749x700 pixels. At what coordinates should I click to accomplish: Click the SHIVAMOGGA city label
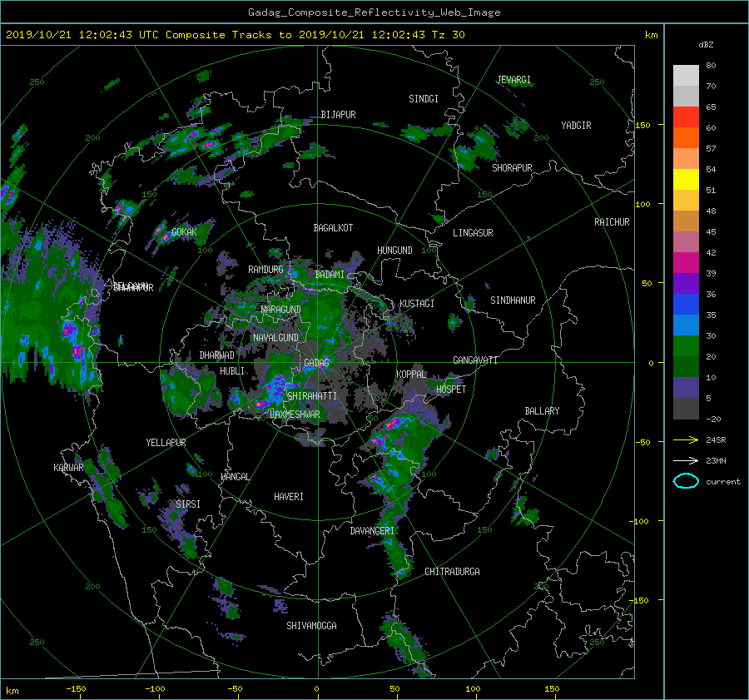(311, 626)
